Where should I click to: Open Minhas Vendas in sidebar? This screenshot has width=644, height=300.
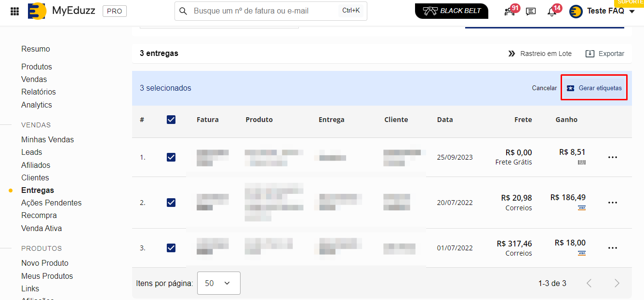coord(48,139)
